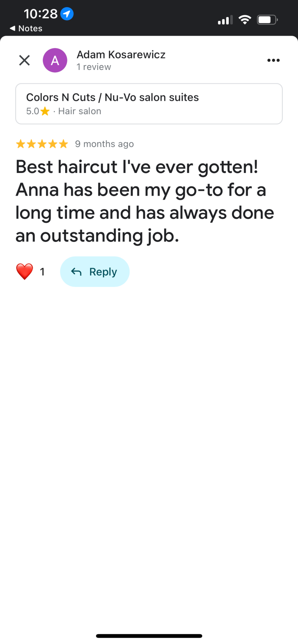Viewport: 298px width, 644px height.
Task: Tap the like count number beside the heart
Action: pyautogui.click(x=42, y=272)
